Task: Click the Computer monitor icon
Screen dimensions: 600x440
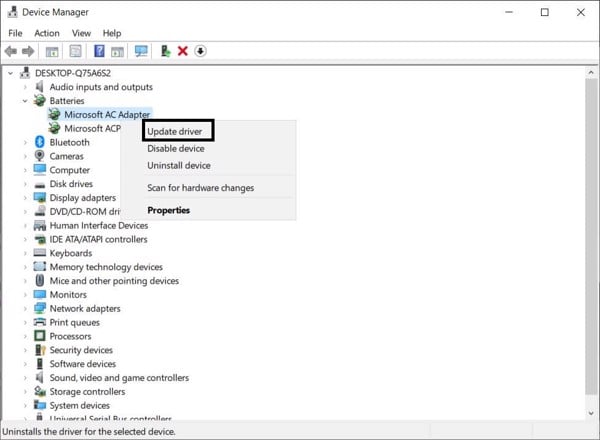Action: click(x=40, y=169)
